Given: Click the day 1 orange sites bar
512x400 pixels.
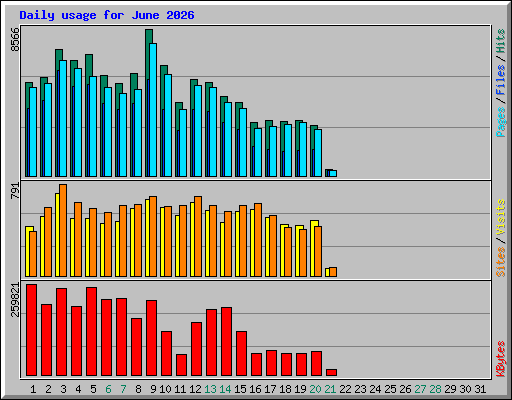Looking at the screenshot, I should point(33,254).
